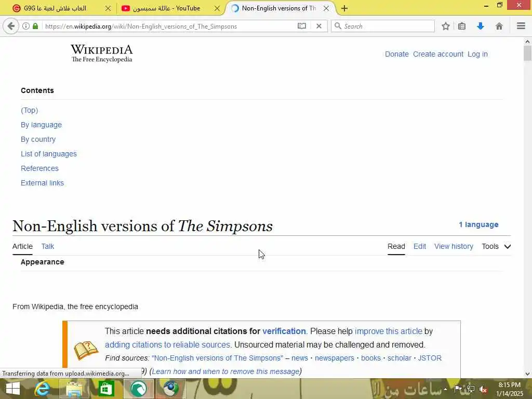Click the scroll down arrow of page scrollbar

pos(527,374)
